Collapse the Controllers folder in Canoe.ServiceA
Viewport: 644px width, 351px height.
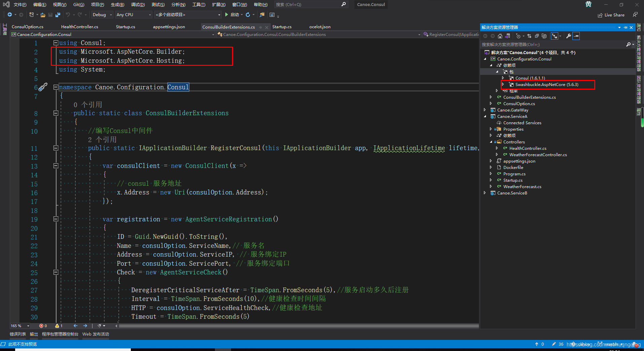(x=491, y=142)
